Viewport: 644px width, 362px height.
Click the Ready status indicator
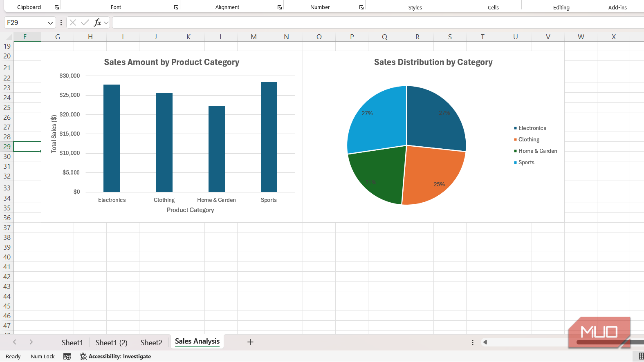(13, 356)
